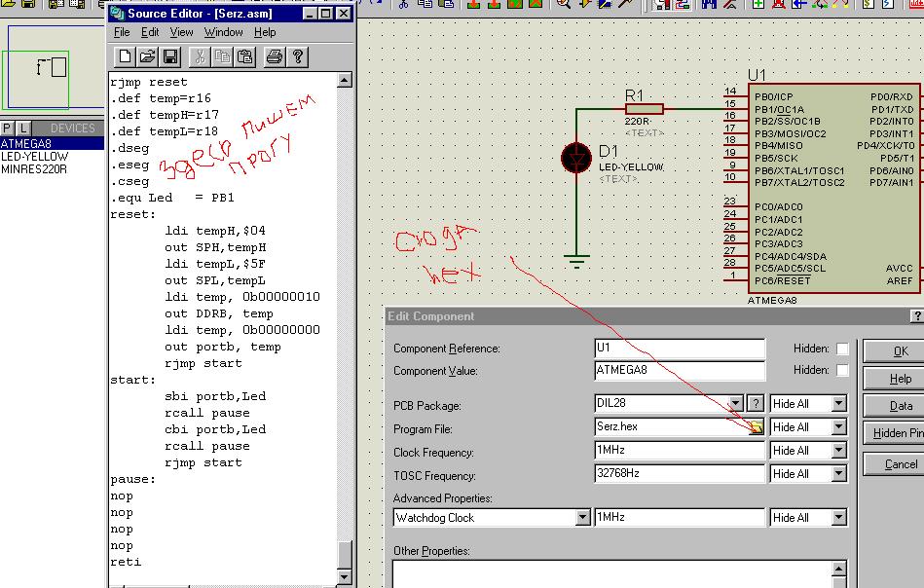
Task: Select LED-YELLOW in the devices list
Action: pos(35,157)
